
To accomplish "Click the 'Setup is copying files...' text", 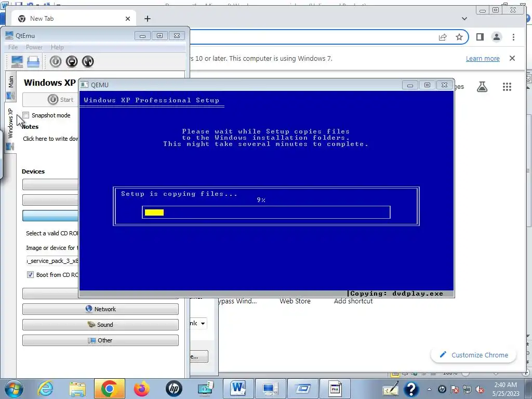I will (179, 194).
